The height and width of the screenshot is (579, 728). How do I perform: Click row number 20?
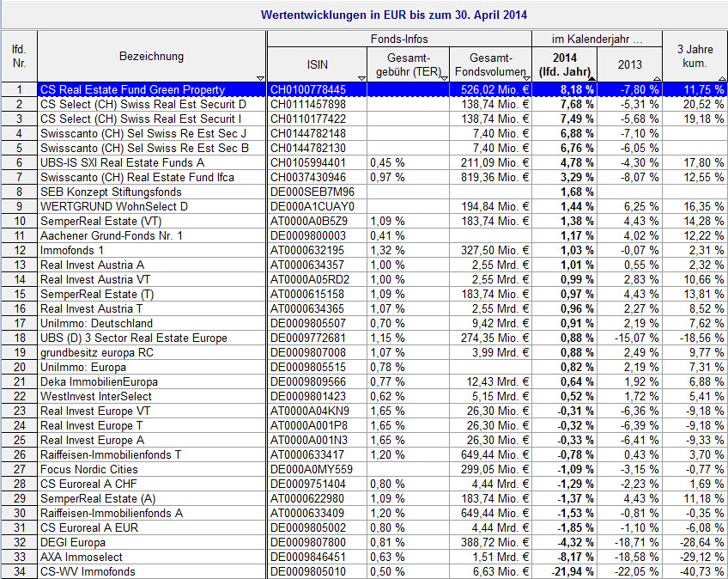tap(19, 367)
